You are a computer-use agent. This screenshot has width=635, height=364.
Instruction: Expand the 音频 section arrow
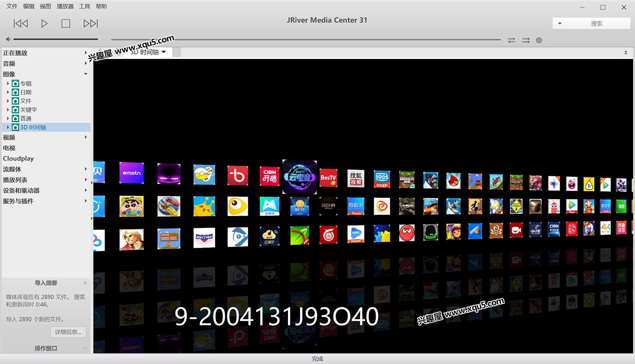coord(86,63)
